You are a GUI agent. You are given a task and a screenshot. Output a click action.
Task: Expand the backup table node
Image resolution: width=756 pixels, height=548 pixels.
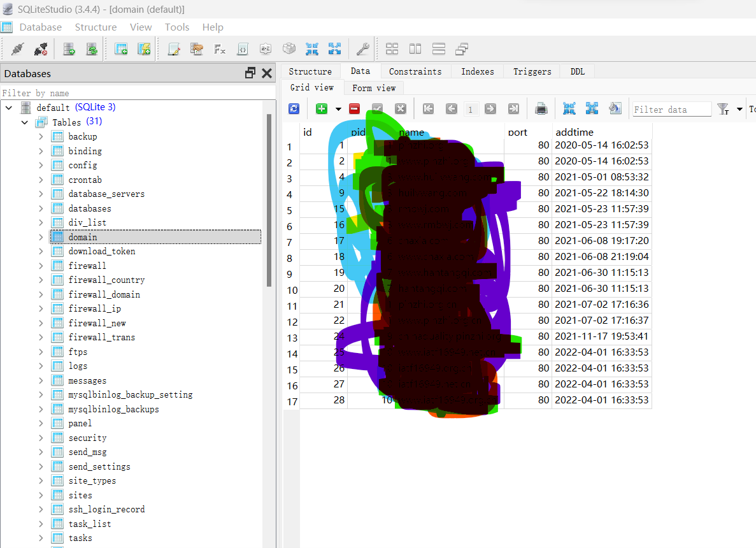pos(41,136)
